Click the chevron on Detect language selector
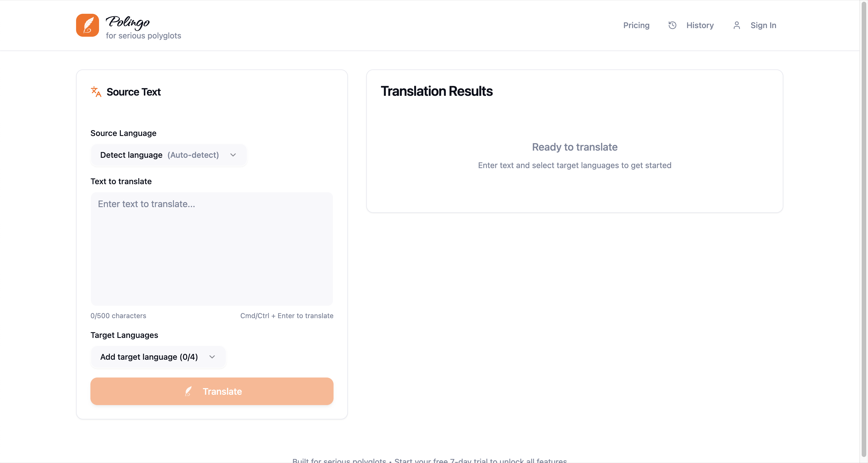This screenshot has height=463, width=868. [233, 155]
